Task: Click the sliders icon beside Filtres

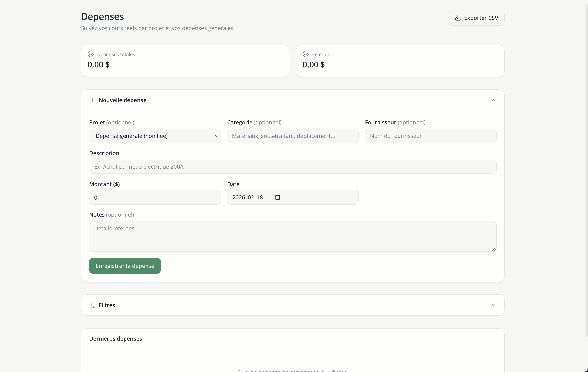Action: (92, 305)
